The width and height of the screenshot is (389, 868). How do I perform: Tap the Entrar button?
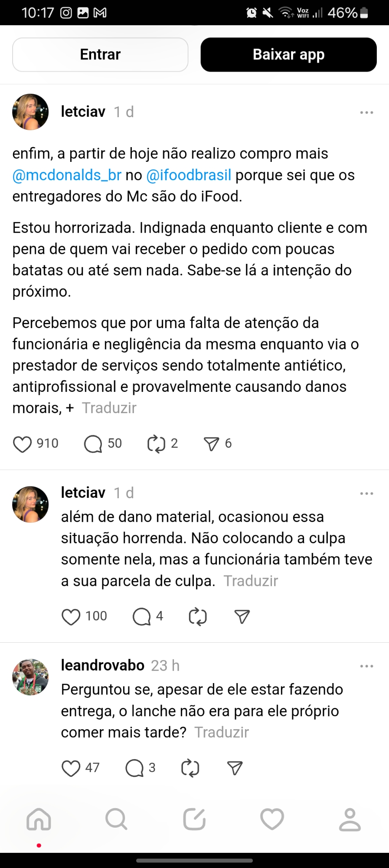coord(100,55)
